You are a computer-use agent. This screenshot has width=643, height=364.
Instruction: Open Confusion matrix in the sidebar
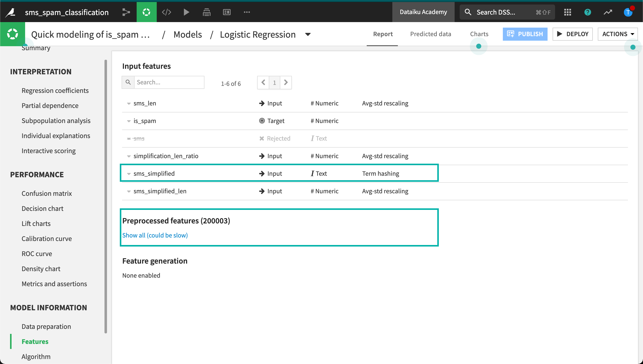(47, 193)
